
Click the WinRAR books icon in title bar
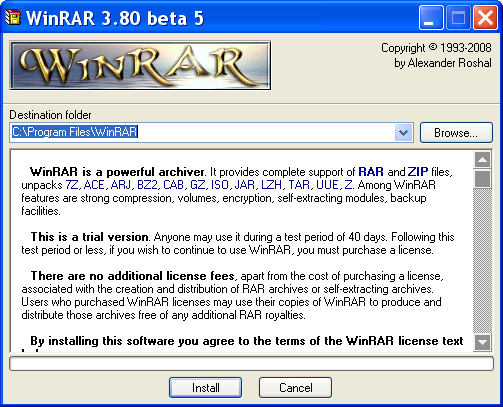coord(13,17)
